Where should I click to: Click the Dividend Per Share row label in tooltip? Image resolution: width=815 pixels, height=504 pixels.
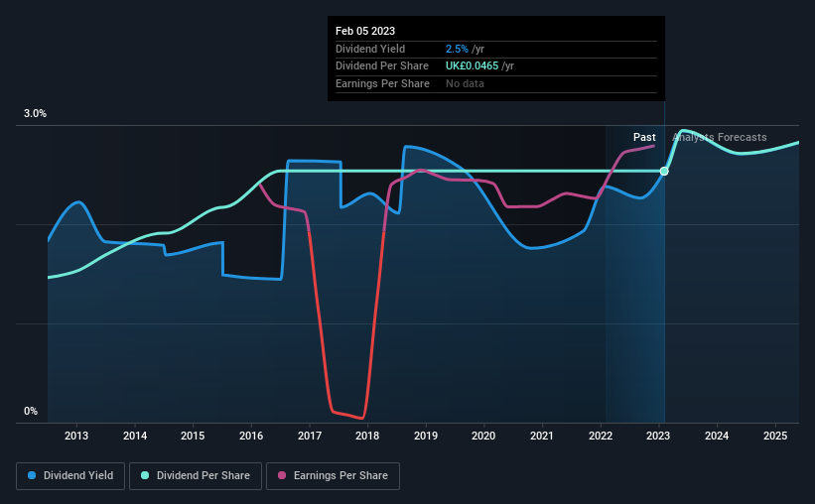[382, 66]
